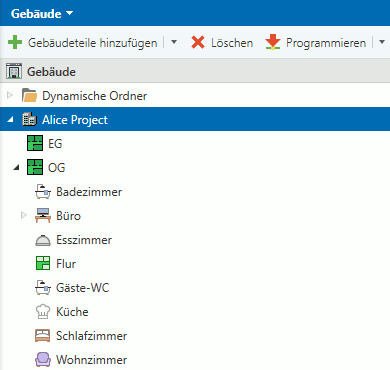The height and width of the screenshot is (370, 390).
Task: Expand the Büro room node
Action: point(23,215)
